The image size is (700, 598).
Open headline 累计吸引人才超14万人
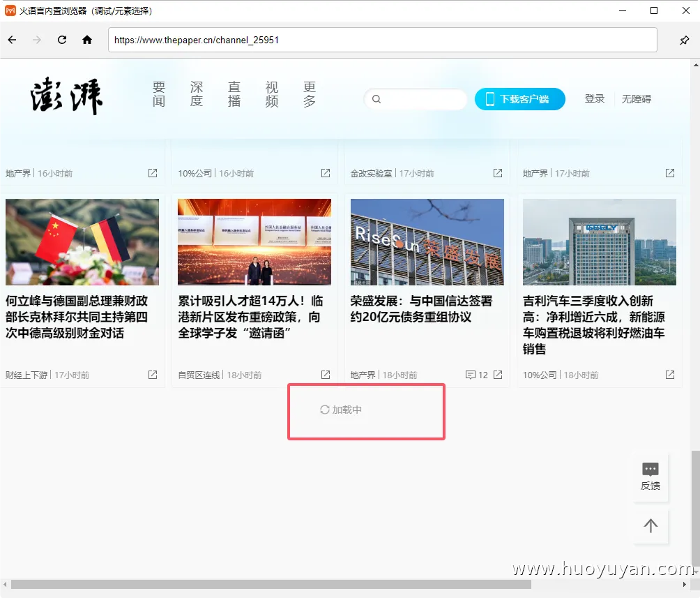[x=250, y=317]
